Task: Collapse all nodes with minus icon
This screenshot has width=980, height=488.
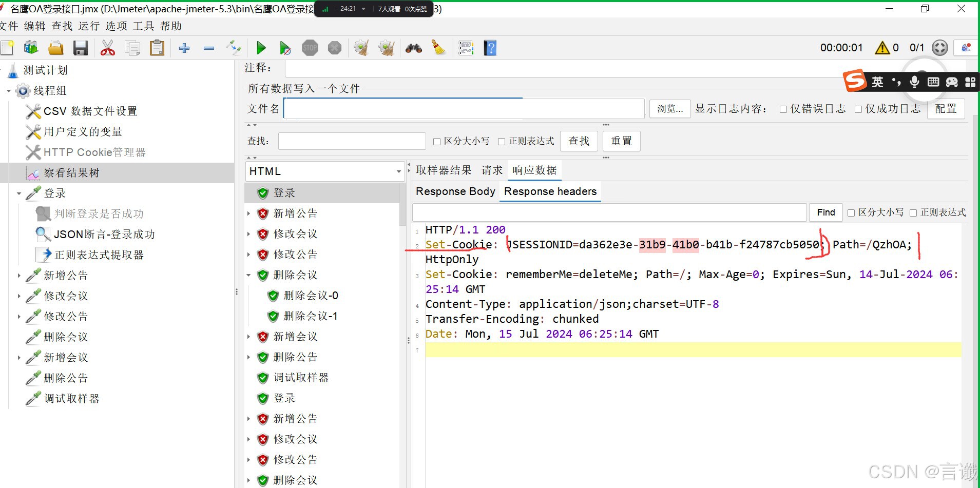Action: [x=209, y=48]
